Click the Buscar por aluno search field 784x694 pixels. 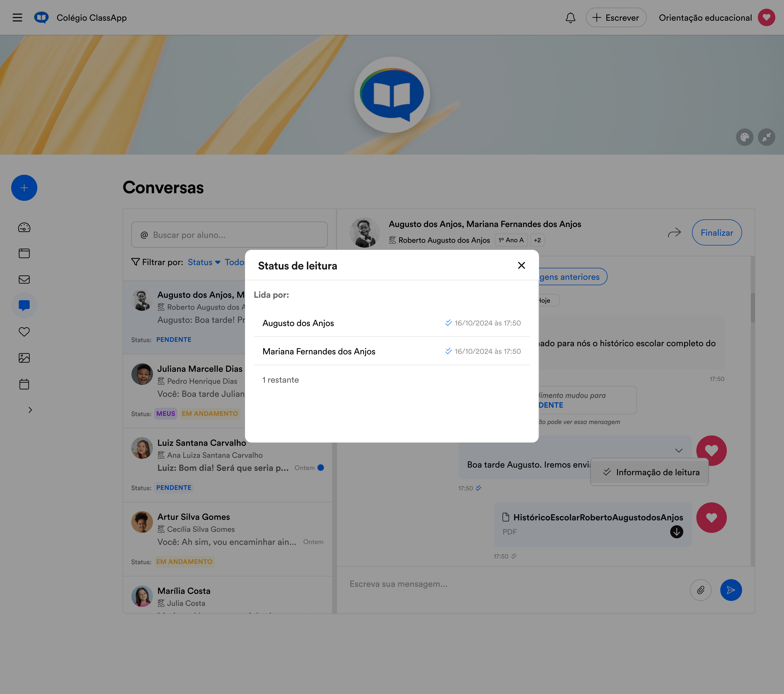pos(229,235)
